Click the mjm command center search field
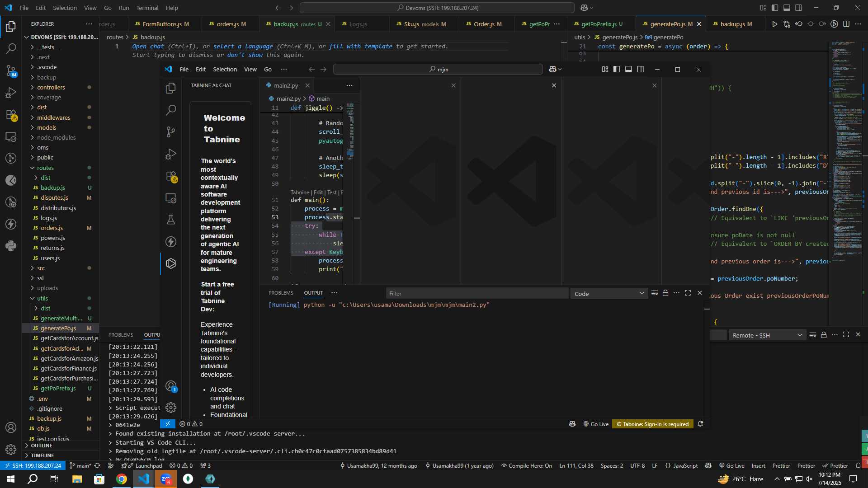The image size is (868, 488). tap(438, 69)
